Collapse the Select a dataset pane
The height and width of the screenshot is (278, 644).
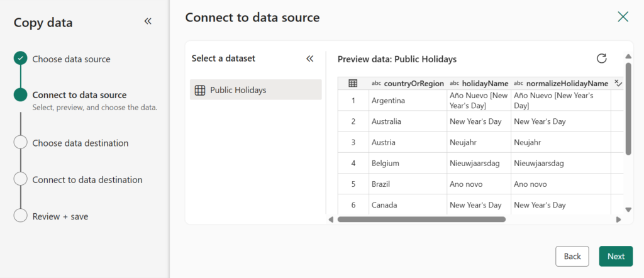[x=309, y=58]
